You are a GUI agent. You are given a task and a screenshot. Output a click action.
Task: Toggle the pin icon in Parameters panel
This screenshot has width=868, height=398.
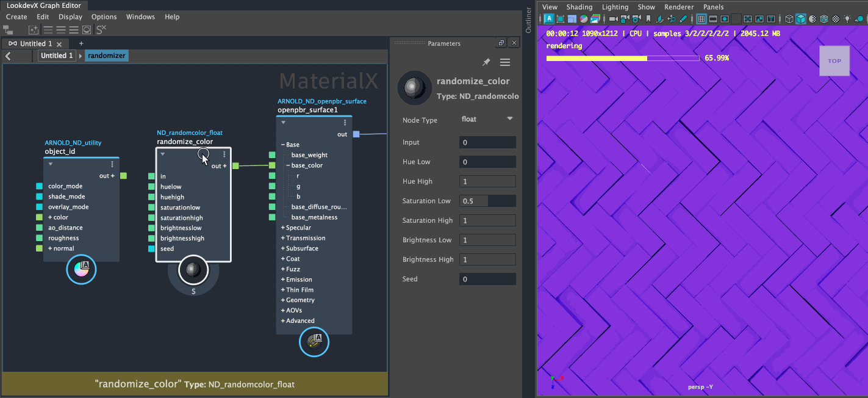[x=486, y=62]
